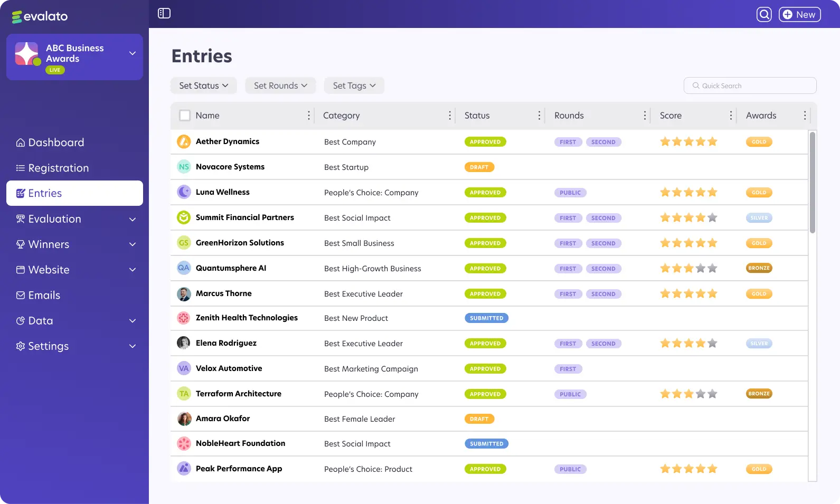Select Entries in the sidebar
Viewport: 840px width, 504px height.
point(74,193)
